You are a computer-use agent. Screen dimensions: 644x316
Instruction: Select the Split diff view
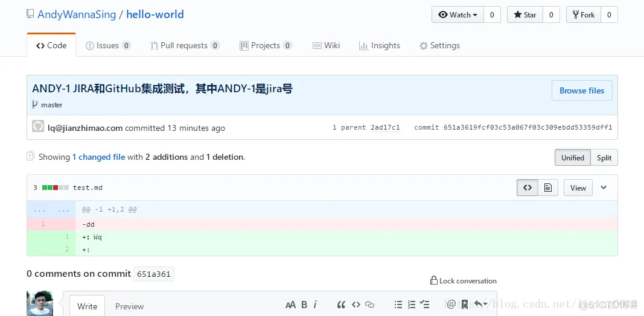(x=604, y=157)
